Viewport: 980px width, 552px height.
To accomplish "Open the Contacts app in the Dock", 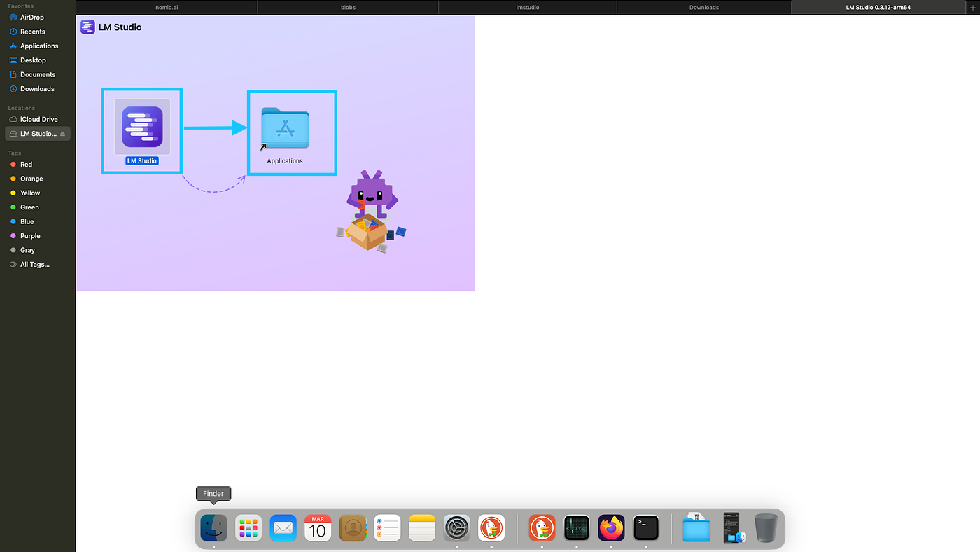I will tap(353, 527).
